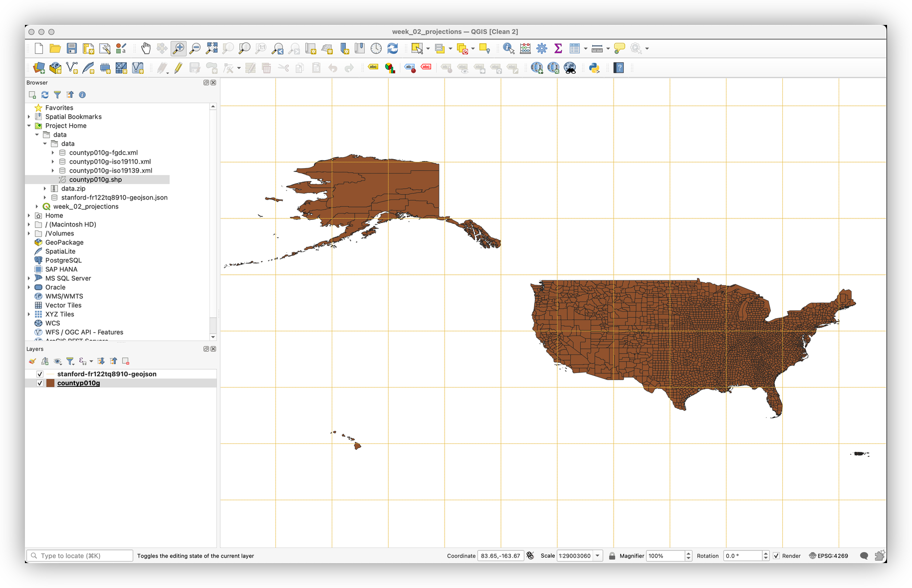Image resolution: width=912 pixels, height=588 pixels.
Task: Click the Zoom Out magnifier tool
Action: 195,48
